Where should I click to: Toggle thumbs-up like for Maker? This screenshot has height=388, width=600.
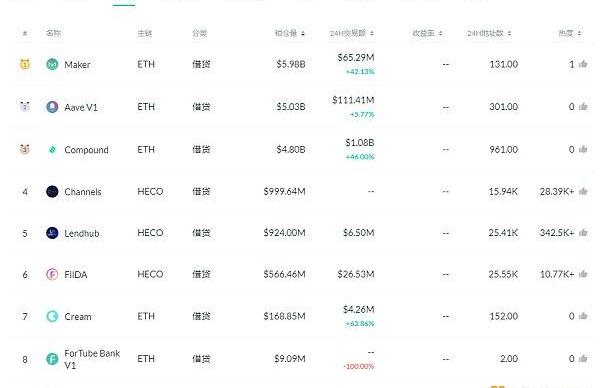[x=583, y=64]
